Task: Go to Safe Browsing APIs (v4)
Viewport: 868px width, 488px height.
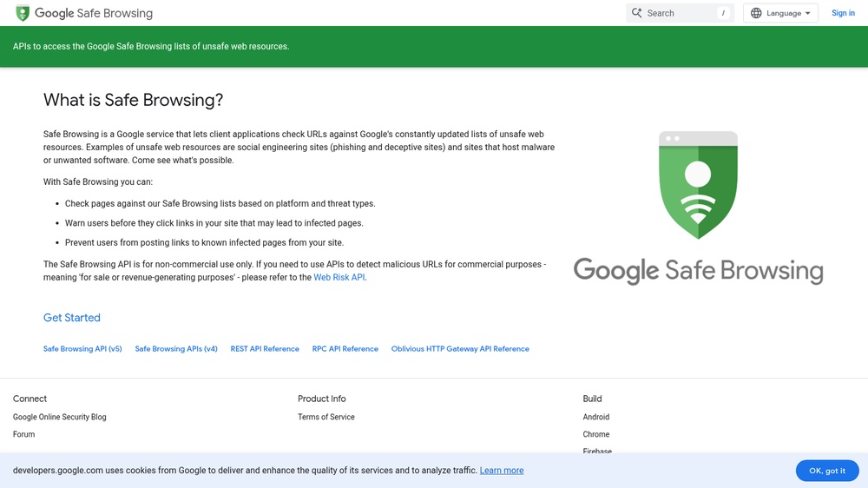Action: 176,349
